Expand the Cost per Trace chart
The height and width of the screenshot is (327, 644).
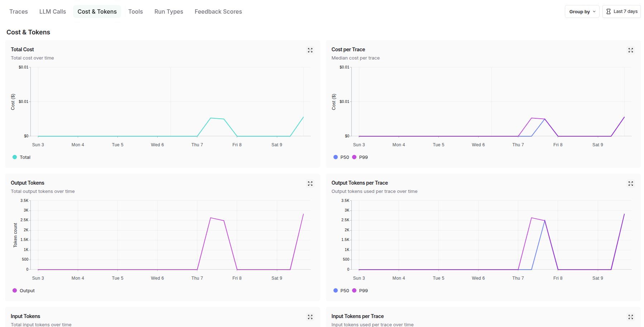(631, 50)
